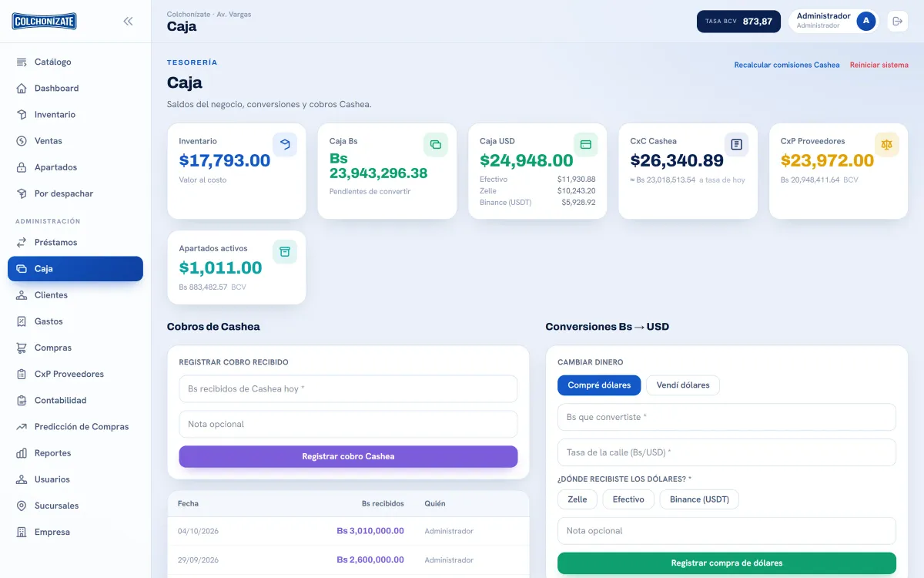Open the Caja menu item
Screen dimensions: 924x578
(x=75, y=269)
